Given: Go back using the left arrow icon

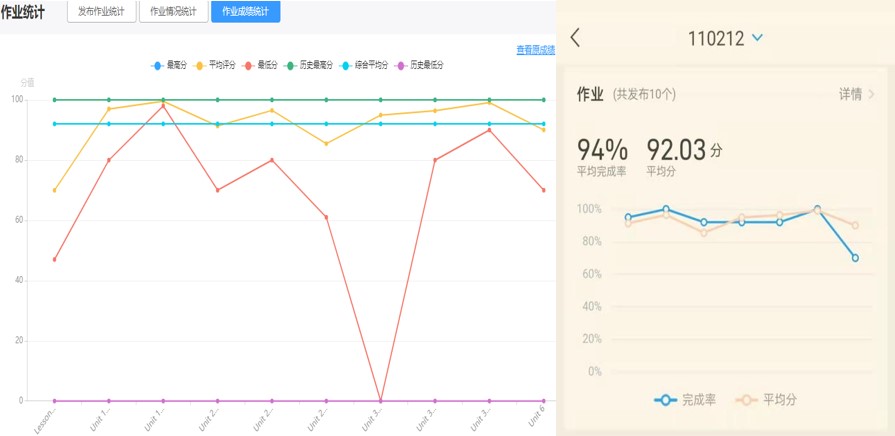Looking at the screenshot, I should pos(575,38).
